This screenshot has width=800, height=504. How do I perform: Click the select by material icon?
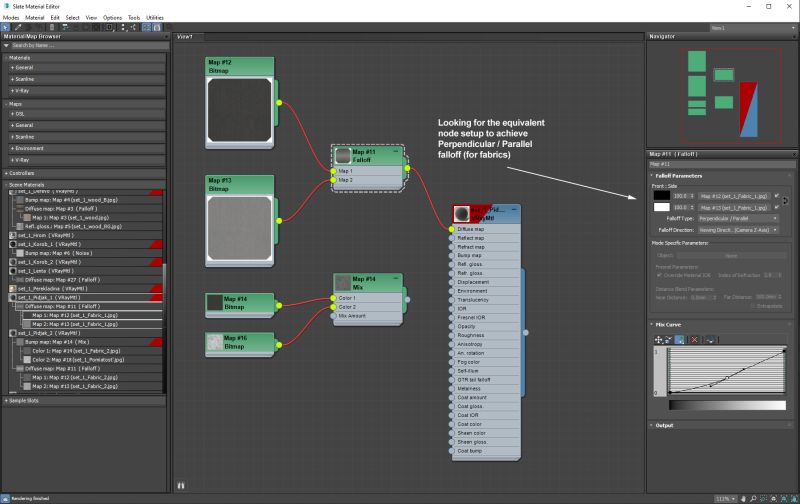pos(168,28)
